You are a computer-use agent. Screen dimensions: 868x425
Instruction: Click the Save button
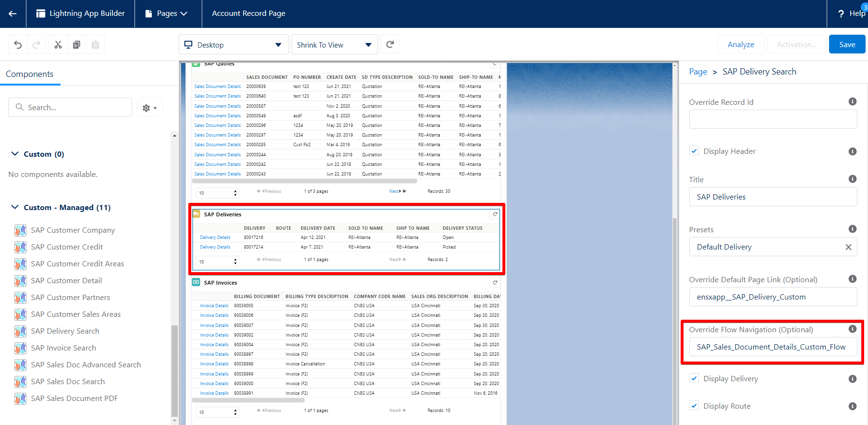[847, 45]
